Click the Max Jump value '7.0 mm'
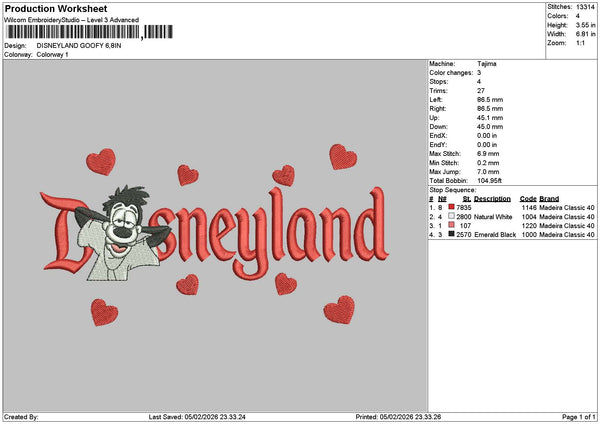This screenshot has height=424, width=600. (488, 172)
